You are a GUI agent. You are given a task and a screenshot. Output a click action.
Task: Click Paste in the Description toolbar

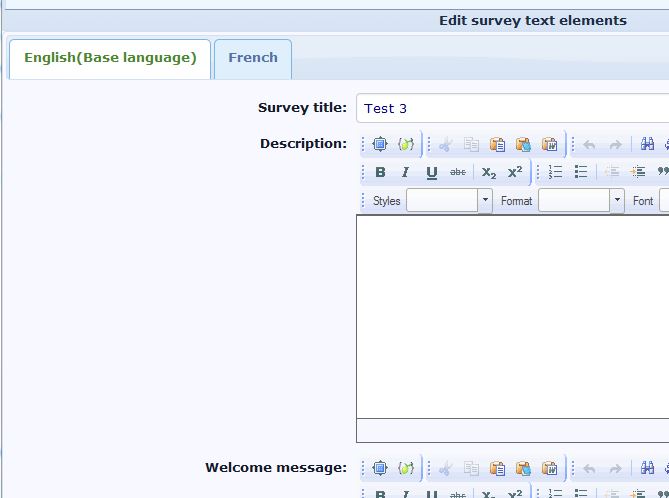pos(497,144)
